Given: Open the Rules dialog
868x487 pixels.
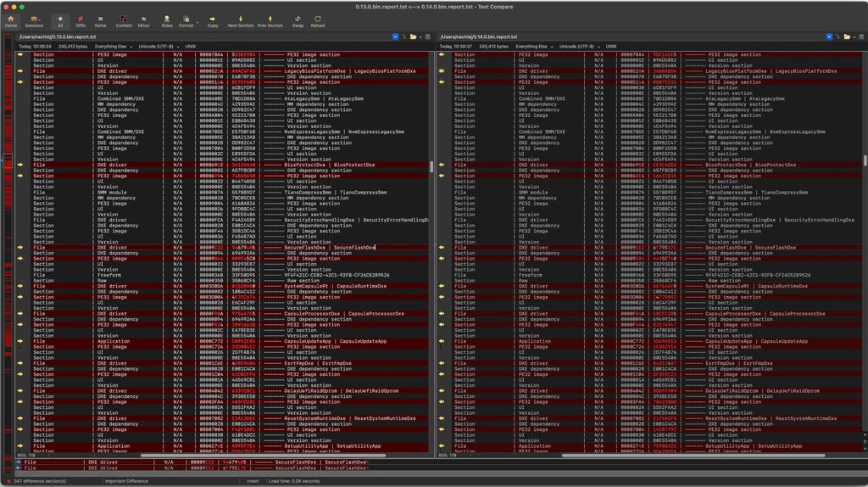Looking at the screenshot, I should (167, 21).
